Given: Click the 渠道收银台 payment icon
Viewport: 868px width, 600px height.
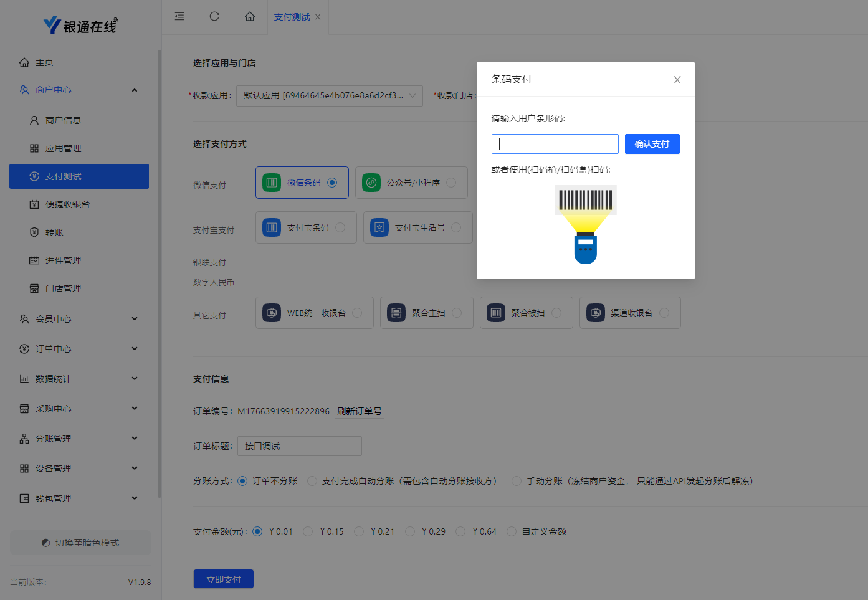Looking at the screenshot, I should click(596, 313).
